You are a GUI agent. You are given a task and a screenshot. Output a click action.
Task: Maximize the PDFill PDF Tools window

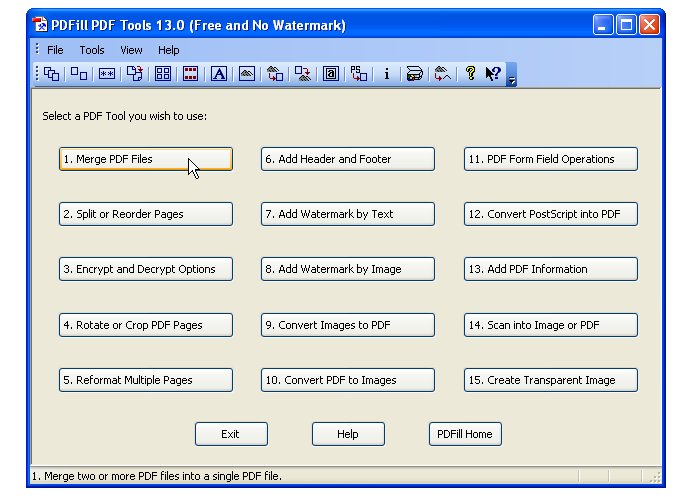tap(626, 25)
